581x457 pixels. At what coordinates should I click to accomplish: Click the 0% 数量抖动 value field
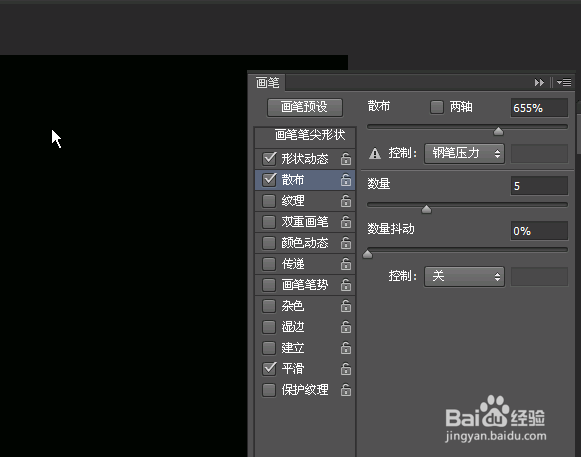click(539, 231)
